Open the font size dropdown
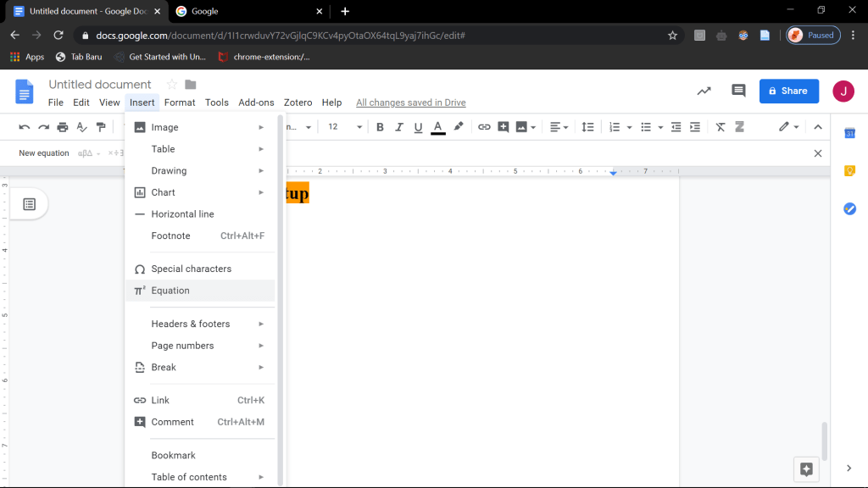This screenshot has width=868, height=488. 345,127
